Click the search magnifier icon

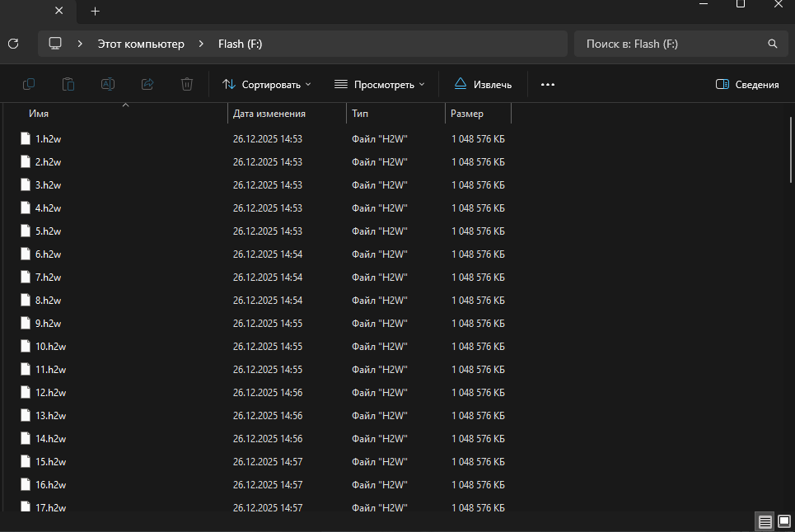click(x=772, y=44)
